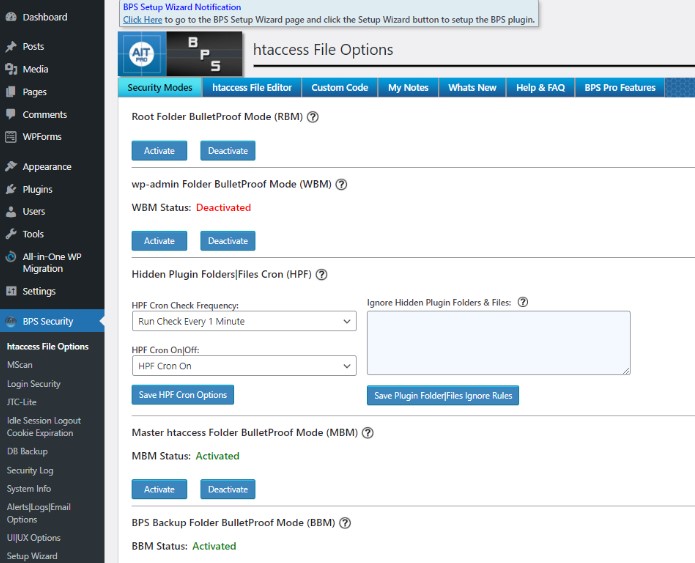Open help for Master htaccess Folder Mode

367,433
